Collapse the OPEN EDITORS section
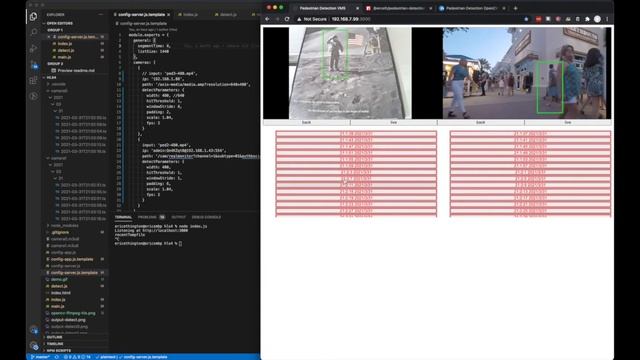This screenshot has height=360, width=640. pyautogui.click(x=59, y=23)
